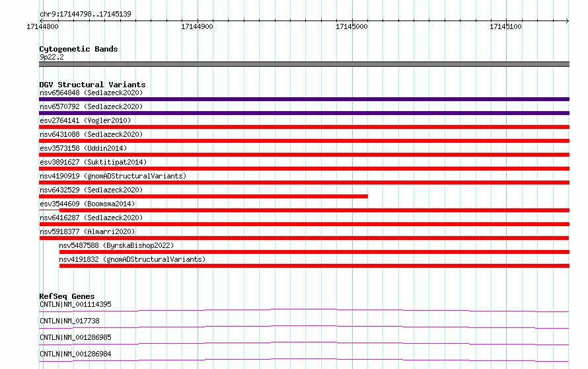
Task: Click the 17145000 ruler coordinate
Action: (x=351, y=26)
